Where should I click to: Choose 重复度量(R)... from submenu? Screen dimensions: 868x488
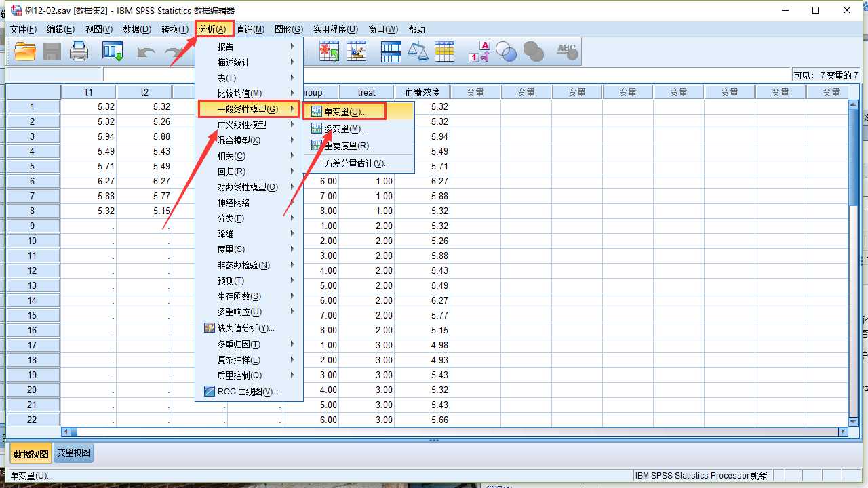[358, 146]
